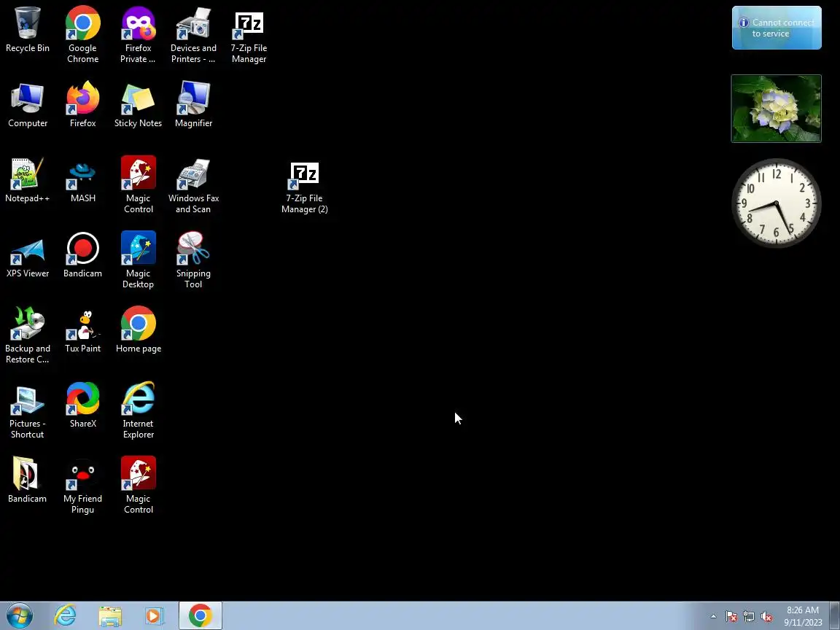Image resolution: width=840 pixels, height=630 pixels.
Task: Select the Magnifier shortcut
Action: (x=193, y=104)
